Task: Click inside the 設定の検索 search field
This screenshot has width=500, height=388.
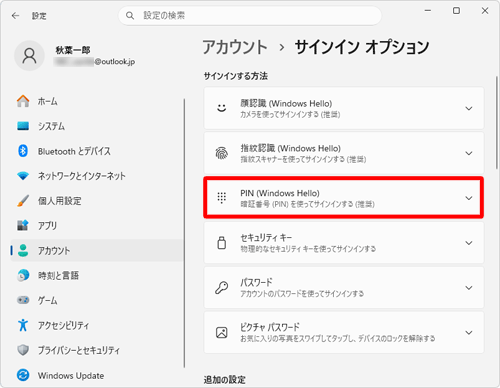Action: coord(250,16)
